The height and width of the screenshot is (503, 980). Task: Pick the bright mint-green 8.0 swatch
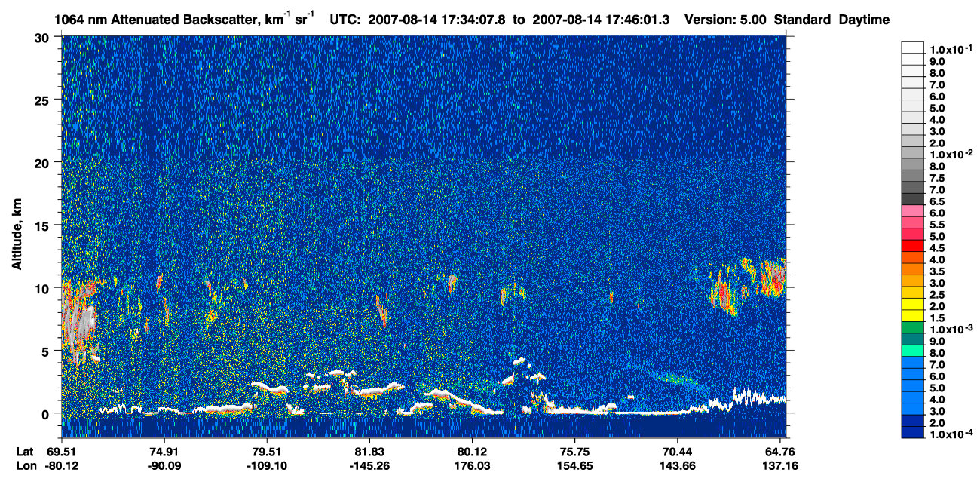coord(912,351)
